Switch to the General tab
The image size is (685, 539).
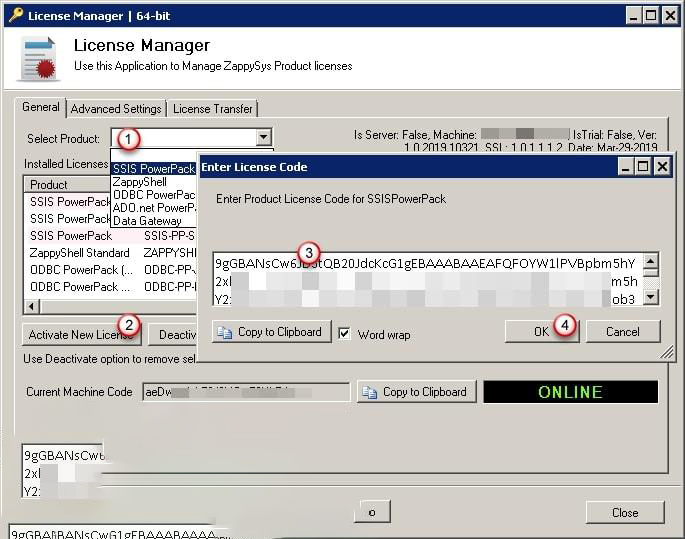point(41,107)
